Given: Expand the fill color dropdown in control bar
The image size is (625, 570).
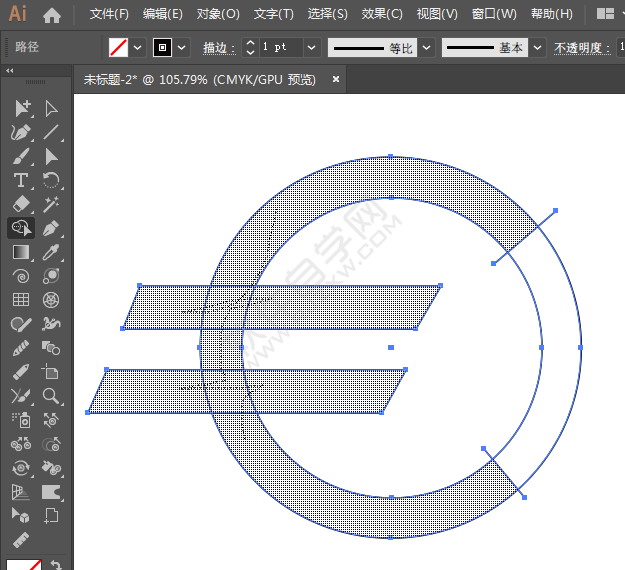Looking at the screenshot, I should coord(137,47).
